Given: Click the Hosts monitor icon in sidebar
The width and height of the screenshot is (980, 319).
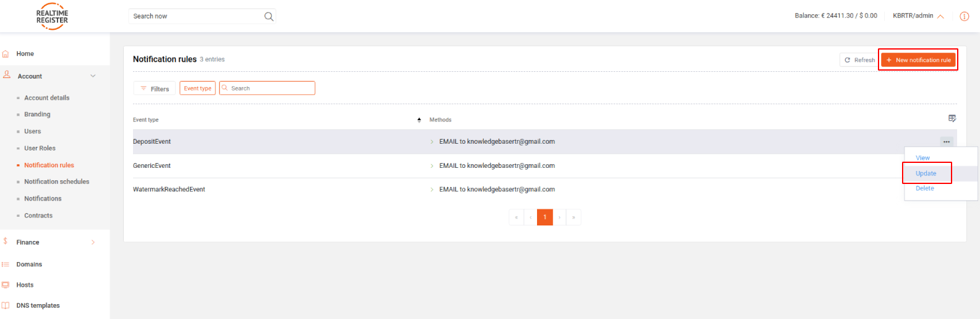Looking at the screenshot, I should point(6,285).
